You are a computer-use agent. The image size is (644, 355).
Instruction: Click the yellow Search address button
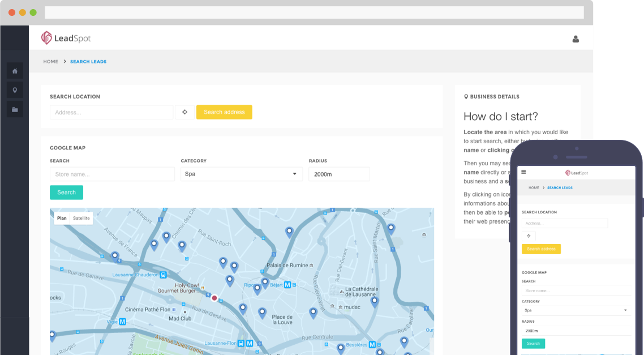224,112
